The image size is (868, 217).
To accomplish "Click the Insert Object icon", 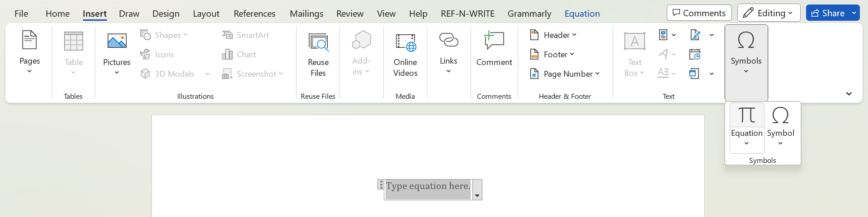I will (695, 74).
